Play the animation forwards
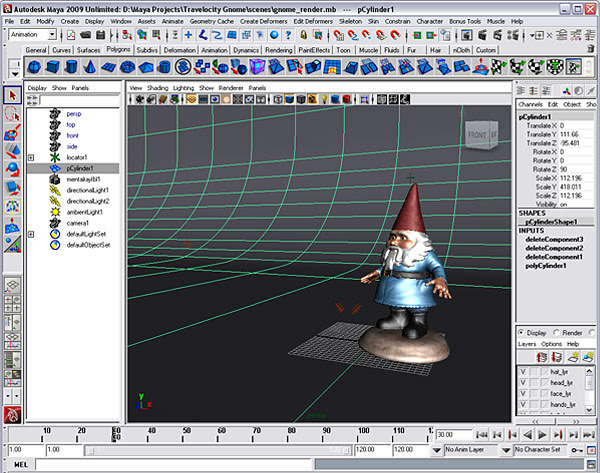The height and width of the screenshot is (473, 600). point(542,435)
